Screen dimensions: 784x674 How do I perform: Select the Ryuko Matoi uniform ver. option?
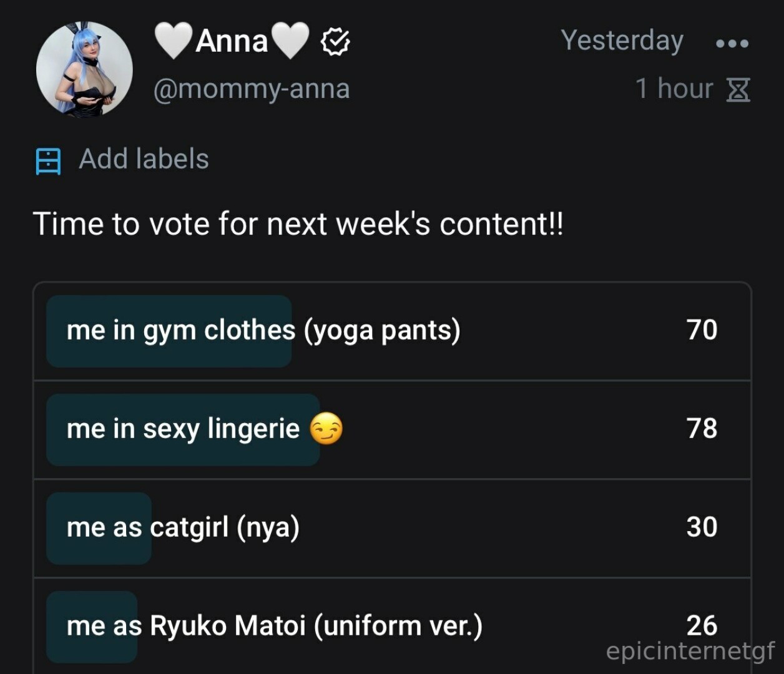274,626
